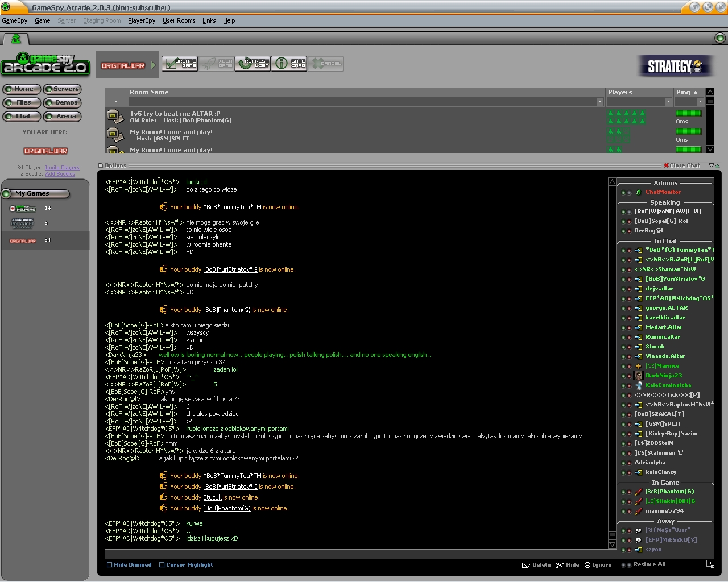The image size is (728, 582).
Task: Open the Files section
Action: pos(22,102)
